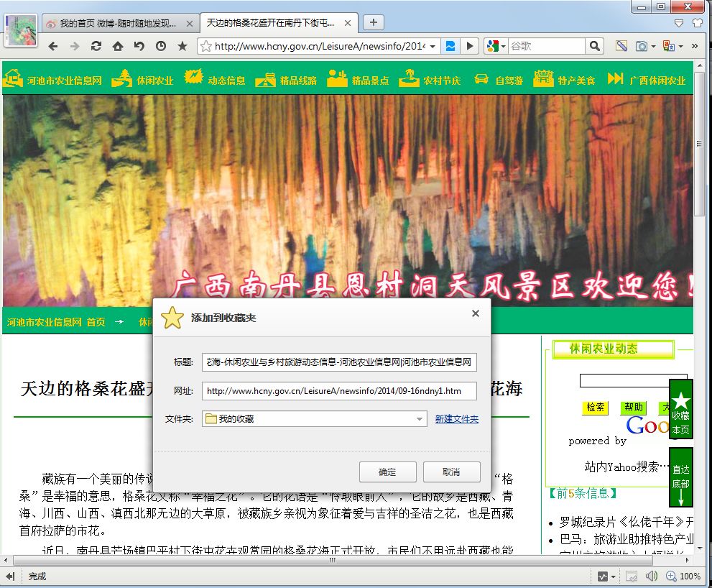712x588 pixels.
Task: Click 确定 to confirm adding favorite
Action: [x=387, y=472]
